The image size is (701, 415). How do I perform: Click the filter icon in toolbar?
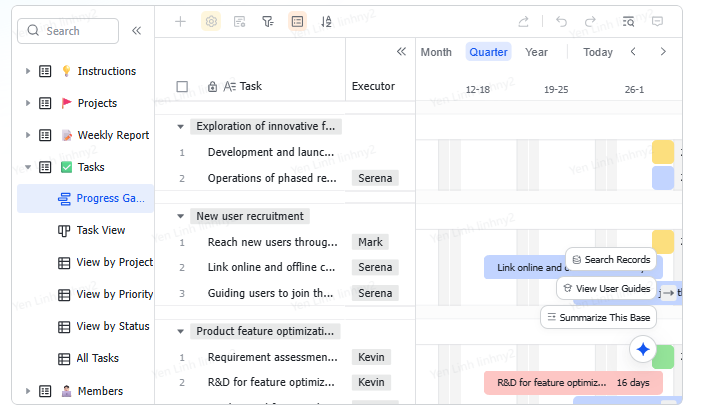268,21
